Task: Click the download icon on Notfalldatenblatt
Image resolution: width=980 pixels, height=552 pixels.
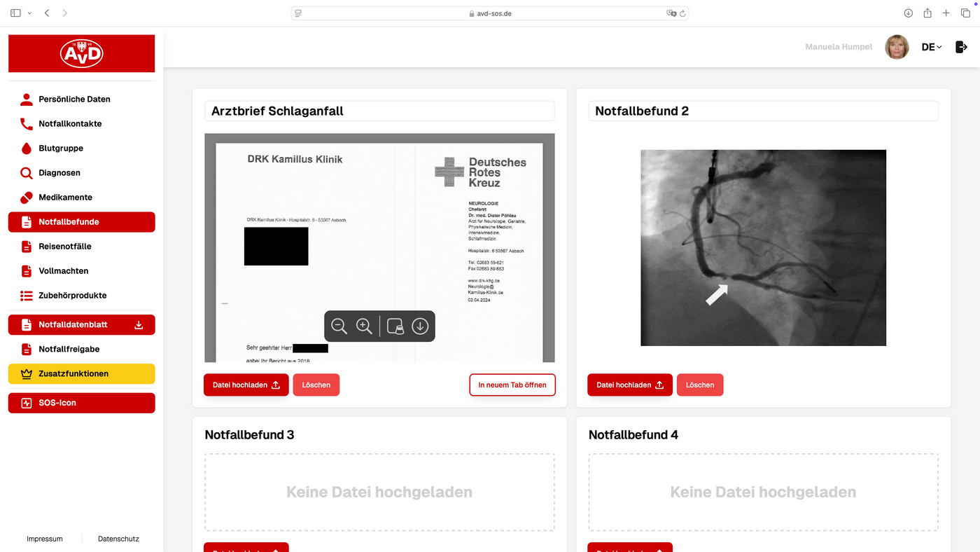Action: [x=139, y=325]
